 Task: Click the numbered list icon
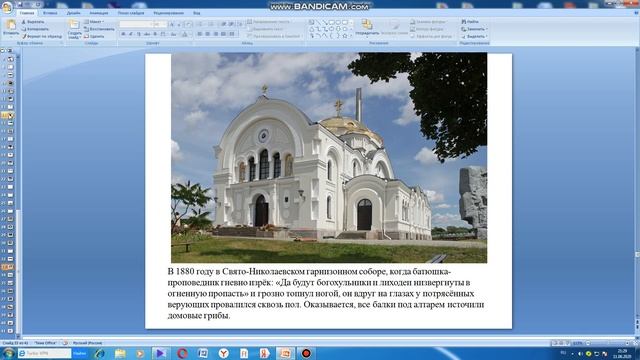[211, 24]
